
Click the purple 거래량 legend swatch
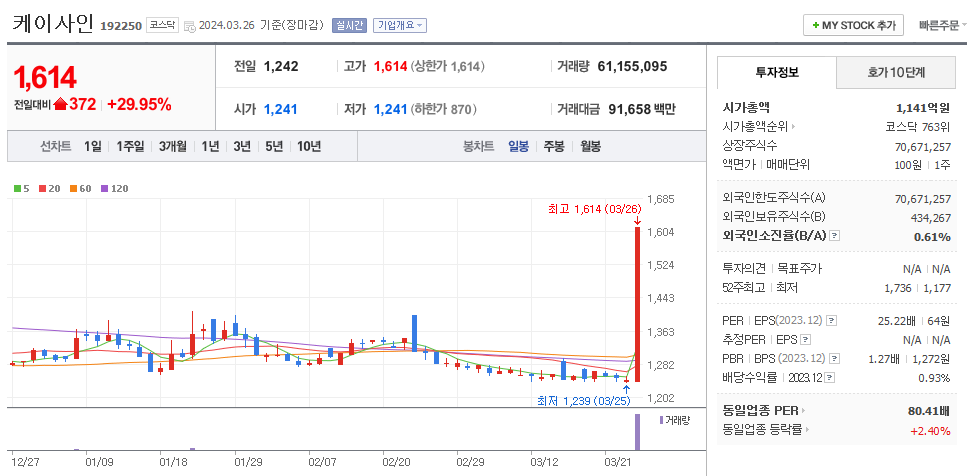pos(661,420)
